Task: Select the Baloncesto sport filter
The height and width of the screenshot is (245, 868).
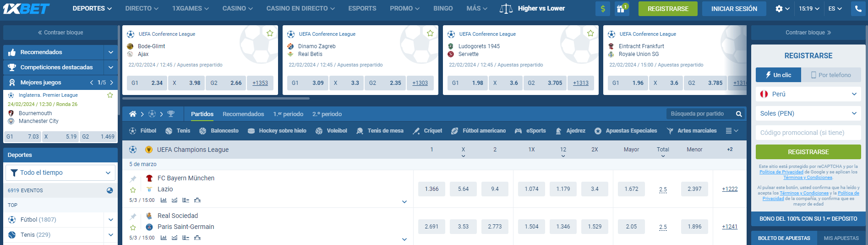Action: pos(219,131)
